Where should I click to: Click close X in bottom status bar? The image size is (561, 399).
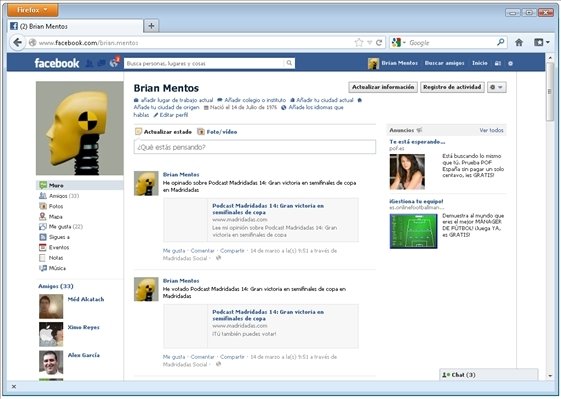click(x=14, y=386)
